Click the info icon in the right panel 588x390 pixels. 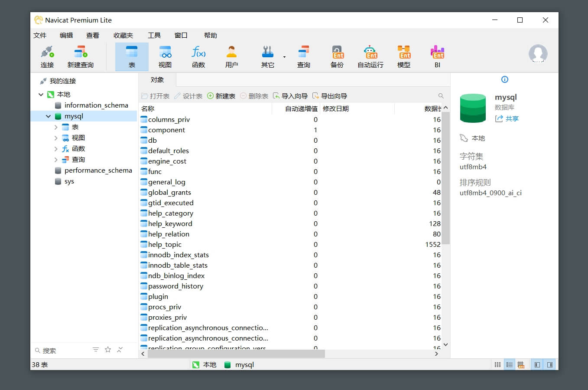(504, 79)
